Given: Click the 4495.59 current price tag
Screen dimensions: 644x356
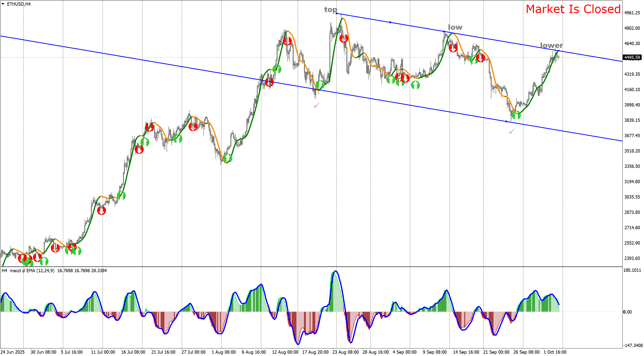Looking at the screenshot, I should (632, 58).
